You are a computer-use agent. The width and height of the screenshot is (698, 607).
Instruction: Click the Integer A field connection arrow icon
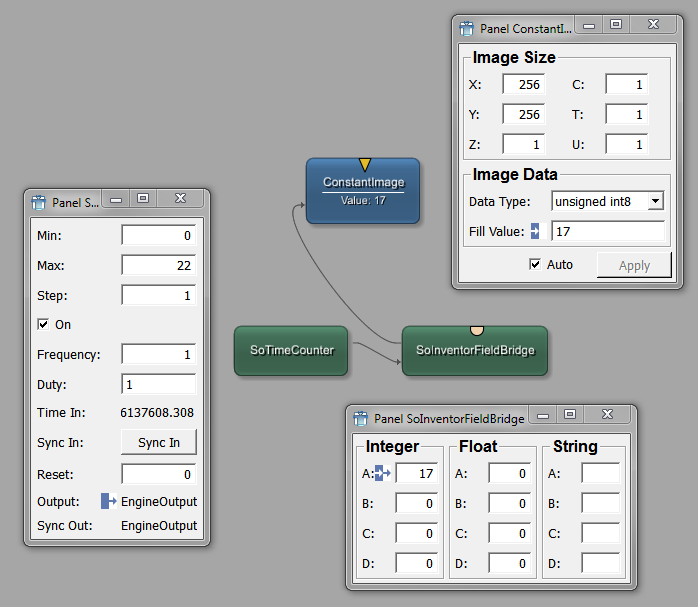point(383,474)
